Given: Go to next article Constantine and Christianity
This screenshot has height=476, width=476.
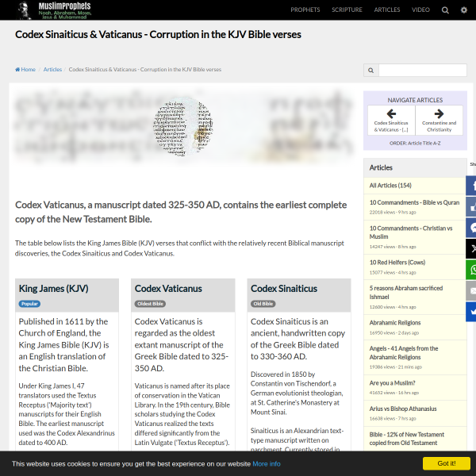Looking at the screenshot, I should (439, 121).
